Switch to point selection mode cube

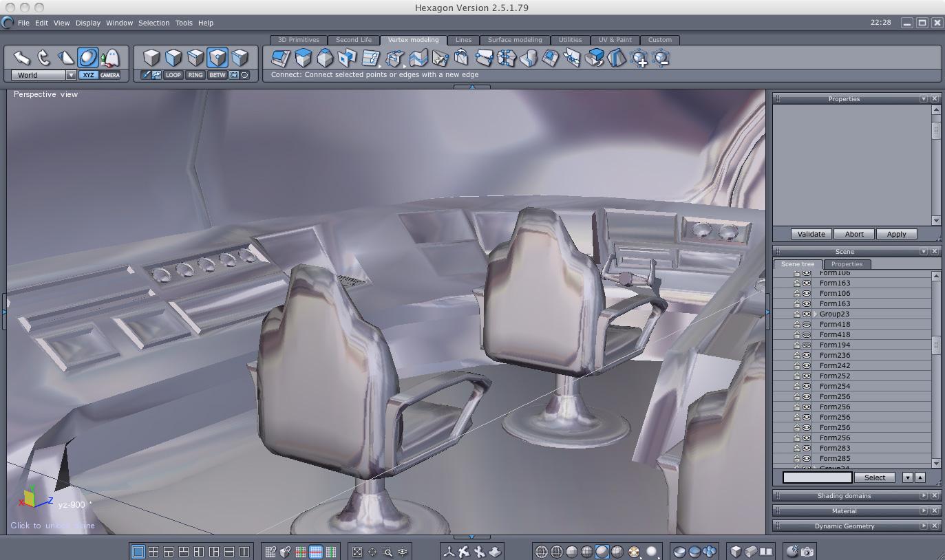217,57
